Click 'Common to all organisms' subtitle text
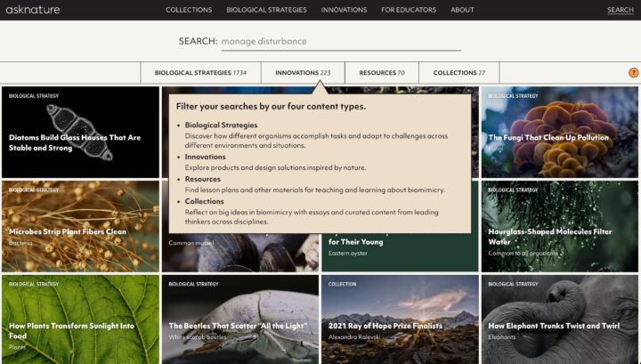This screenshot has height=364, width=641. point(523,254)
